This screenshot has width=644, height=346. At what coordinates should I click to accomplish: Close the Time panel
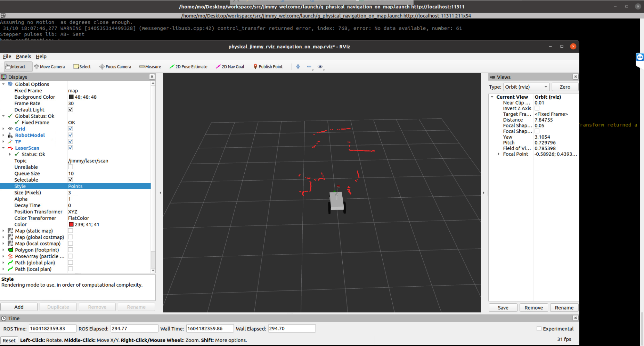click(576, 318)
